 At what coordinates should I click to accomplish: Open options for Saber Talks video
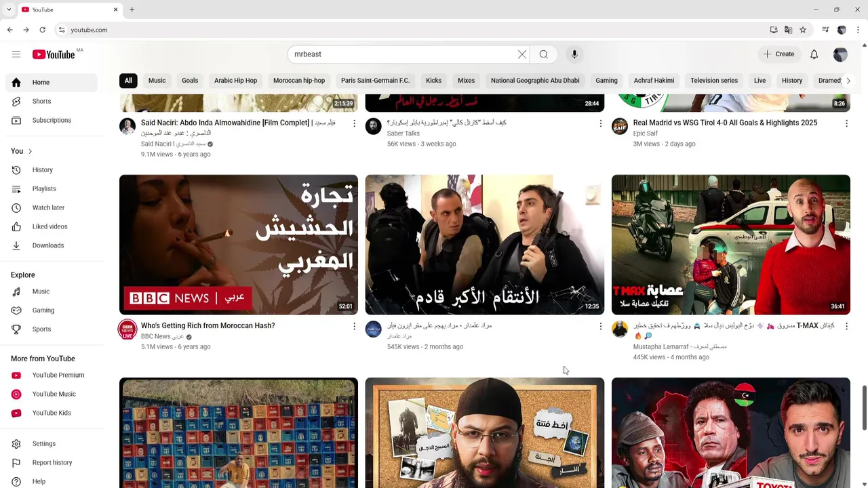[600, 123]
